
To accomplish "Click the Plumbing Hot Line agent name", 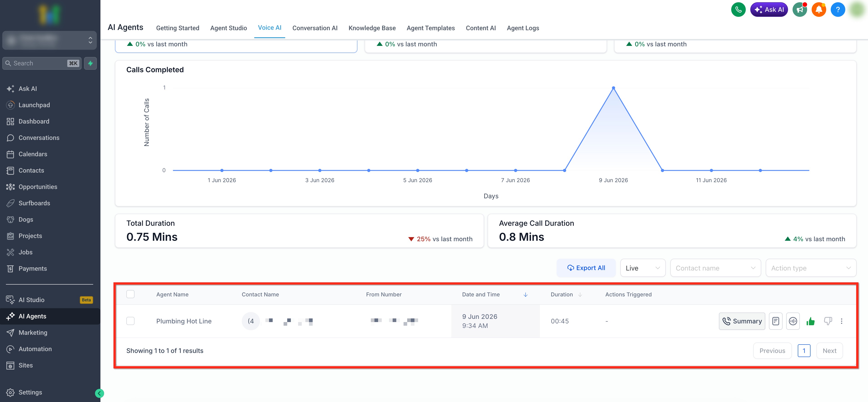I will pyautogui.click(x=184, y=321).
